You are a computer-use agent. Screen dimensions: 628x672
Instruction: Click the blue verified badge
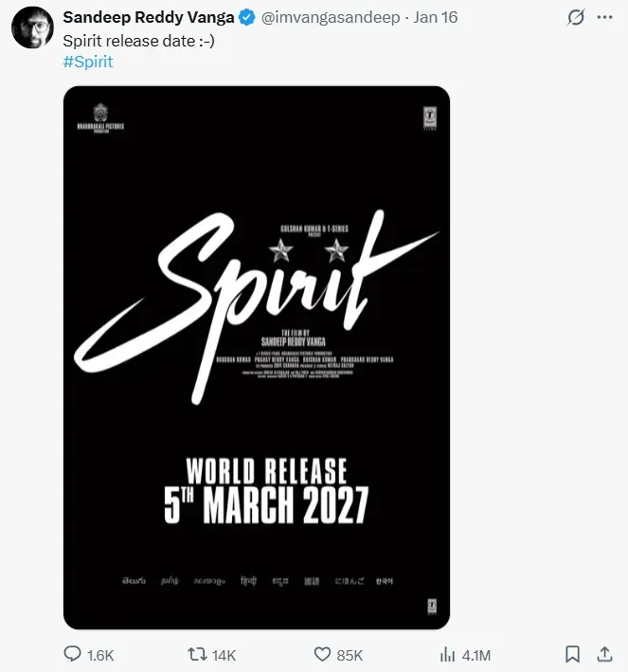246,18
